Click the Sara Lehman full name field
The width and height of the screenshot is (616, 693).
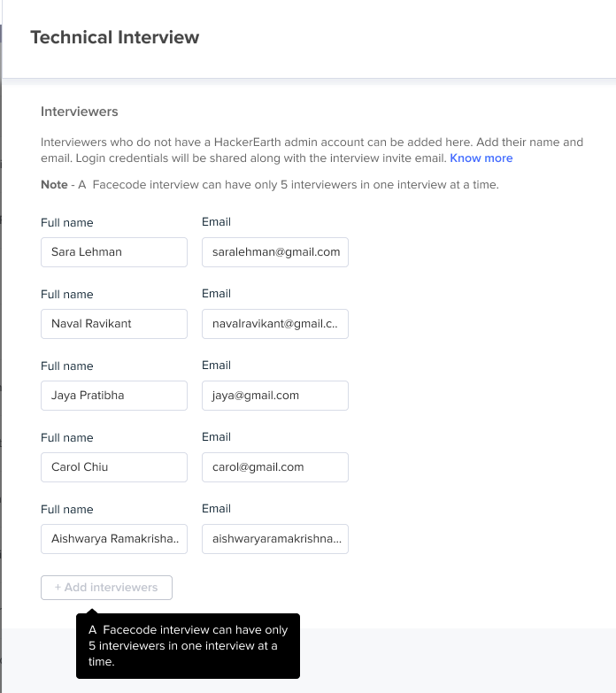[114, 252]
